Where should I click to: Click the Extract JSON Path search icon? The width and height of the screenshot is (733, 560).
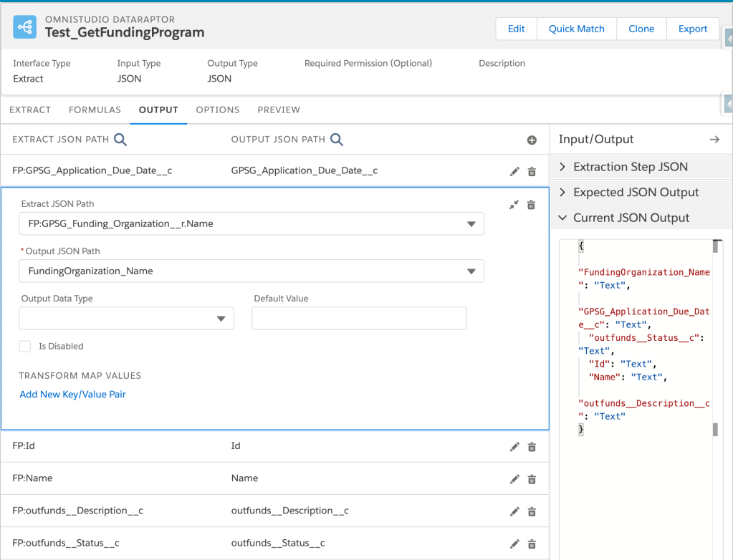pos(120,140)
